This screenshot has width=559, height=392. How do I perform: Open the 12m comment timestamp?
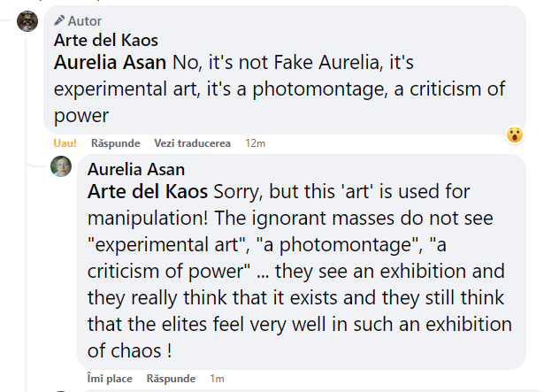click(256, 143)
